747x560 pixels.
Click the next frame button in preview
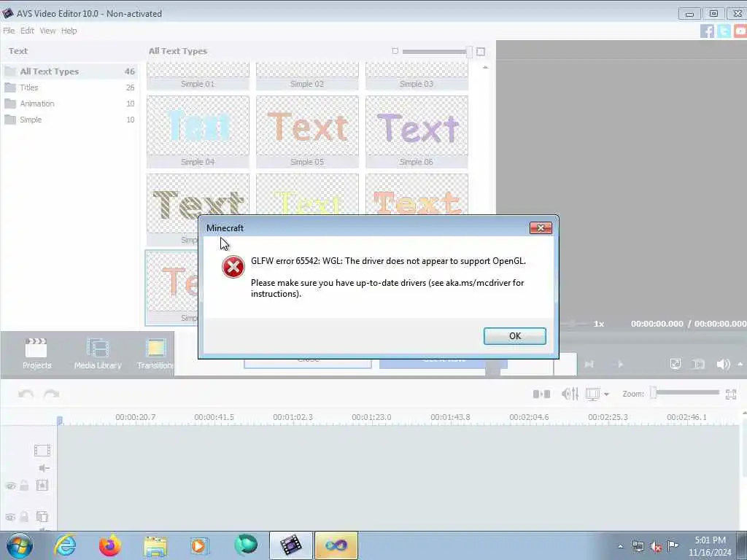pos(589,365)
